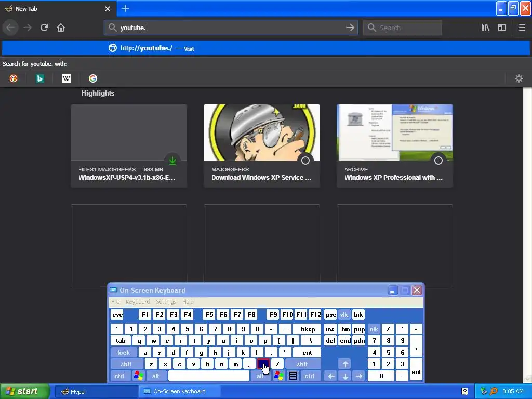Open the Library icon in the toolbar
532x399 pixels.
tap(485, 28)
